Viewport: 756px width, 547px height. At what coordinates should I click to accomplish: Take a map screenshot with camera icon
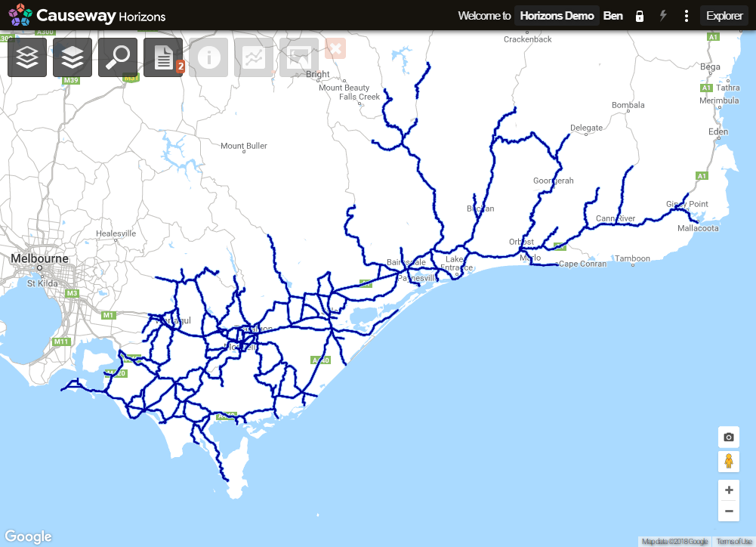728,437
